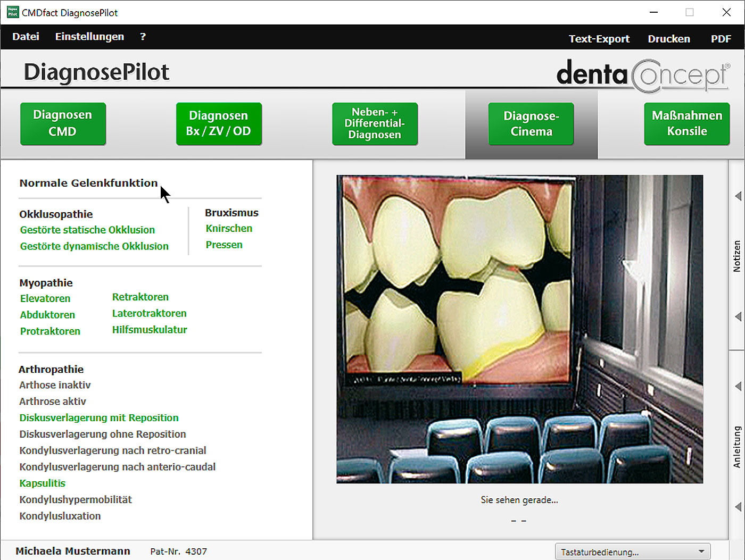Select Normale Gelenkfunktion
The height and width of the screenshot is (560, 745).
tap(88, 183)
